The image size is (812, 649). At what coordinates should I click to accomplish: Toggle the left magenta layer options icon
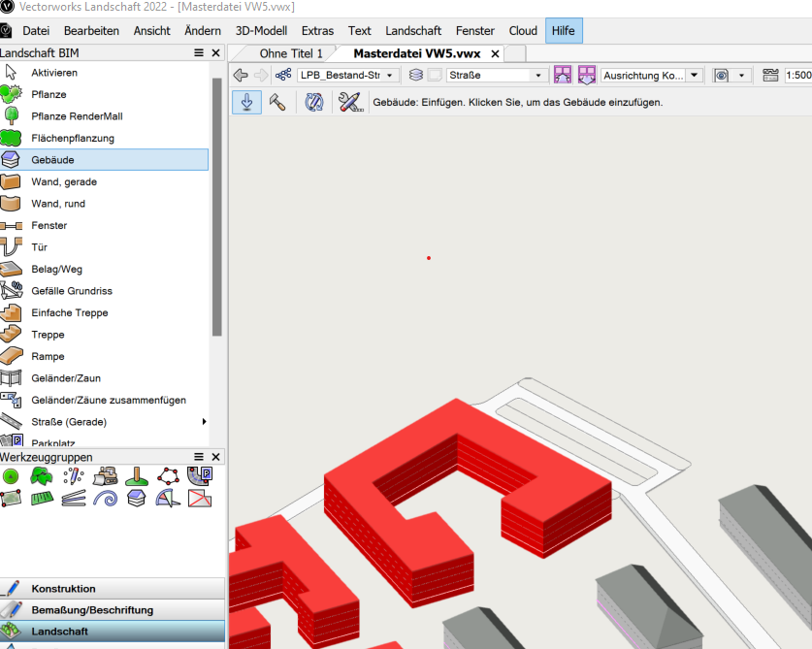562,74
